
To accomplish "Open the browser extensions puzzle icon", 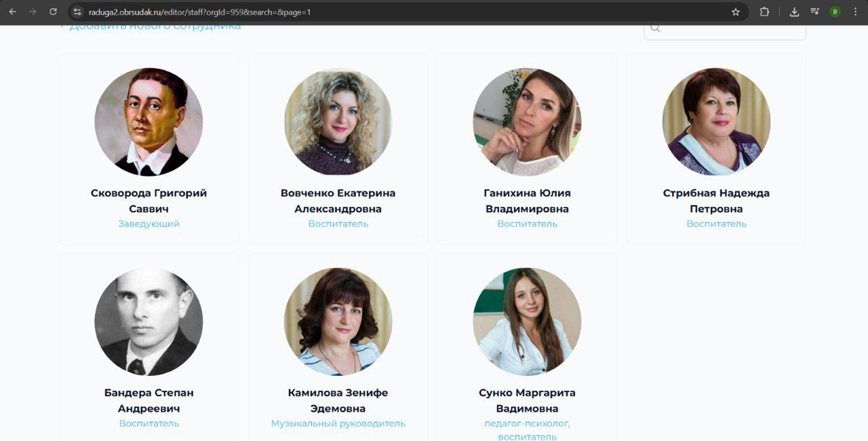I will [x=764, y=12].
